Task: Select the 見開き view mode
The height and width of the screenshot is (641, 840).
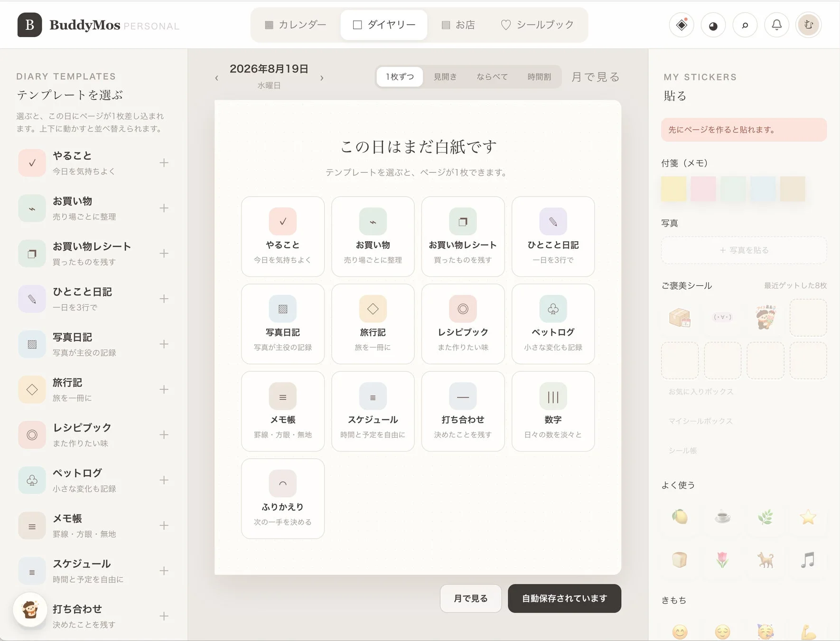Action: pyautogui.click(x=445, y=77)
